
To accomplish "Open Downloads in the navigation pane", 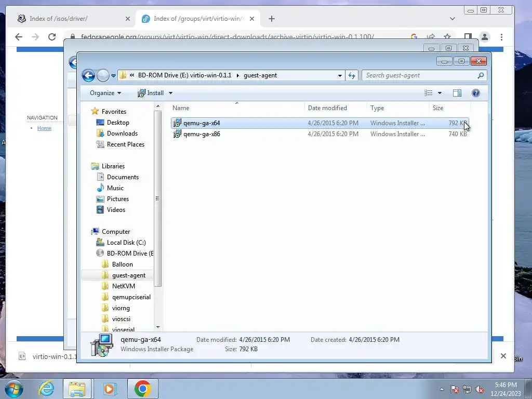I will click(x=122, y=134).
